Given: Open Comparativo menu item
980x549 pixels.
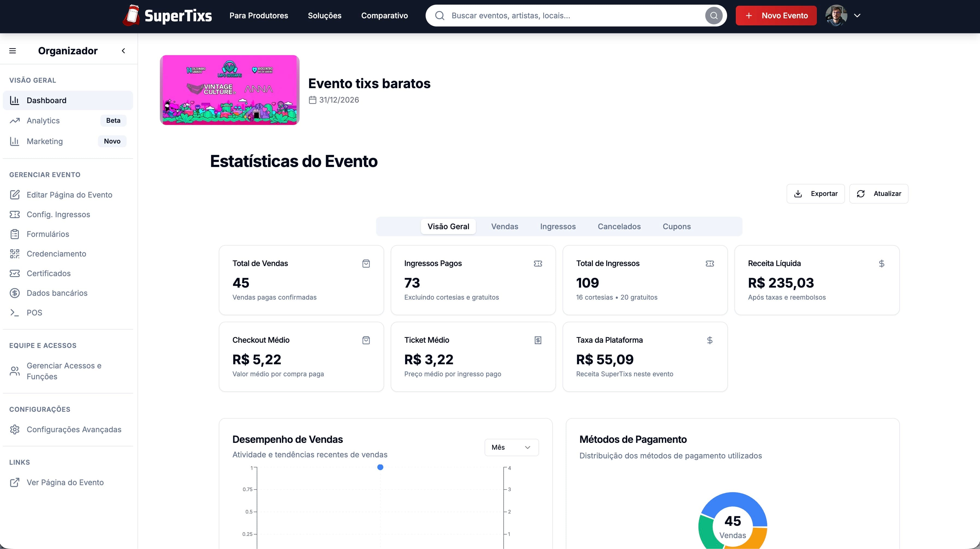Looking at the screenshot, I should tap(384, 16).
